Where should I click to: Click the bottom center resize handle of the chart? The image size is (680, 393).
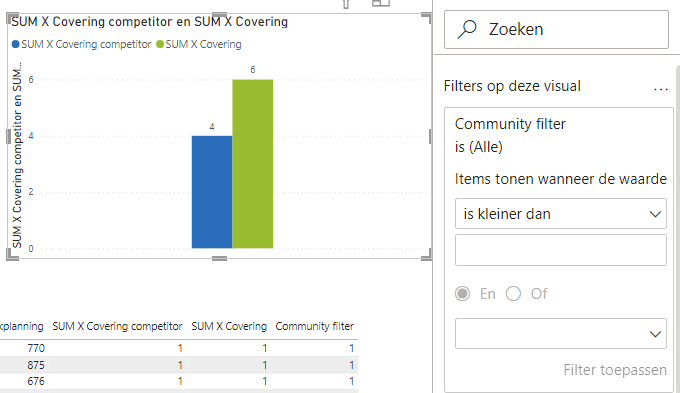coord(219,259)
